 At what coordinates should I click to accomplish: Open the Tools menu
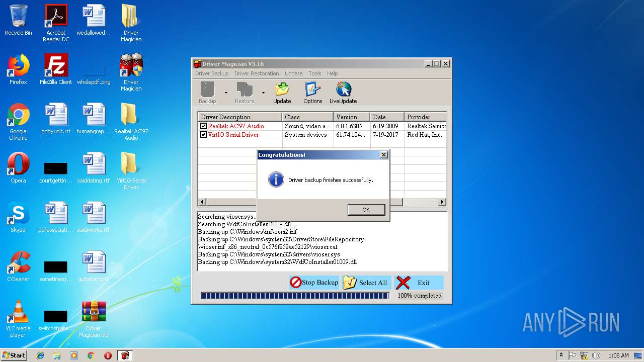click(x=315, y=73)
